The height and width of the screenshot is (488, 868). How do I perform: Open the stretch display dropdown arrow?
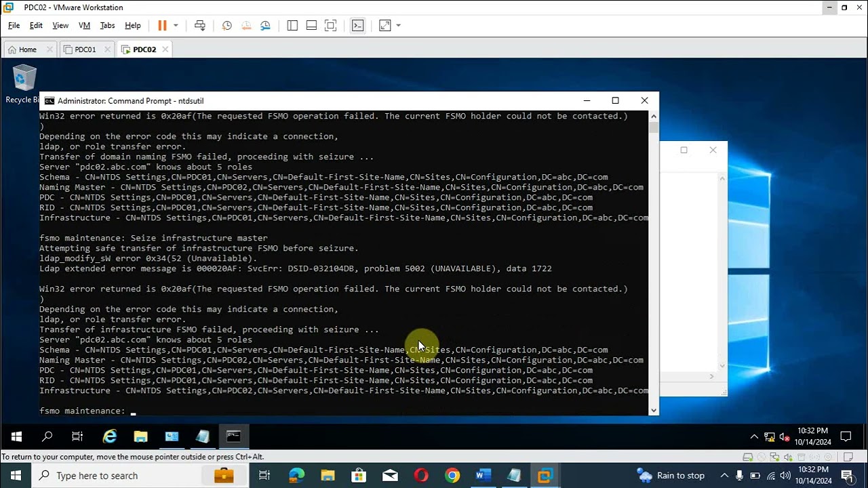tap(398, 26)
